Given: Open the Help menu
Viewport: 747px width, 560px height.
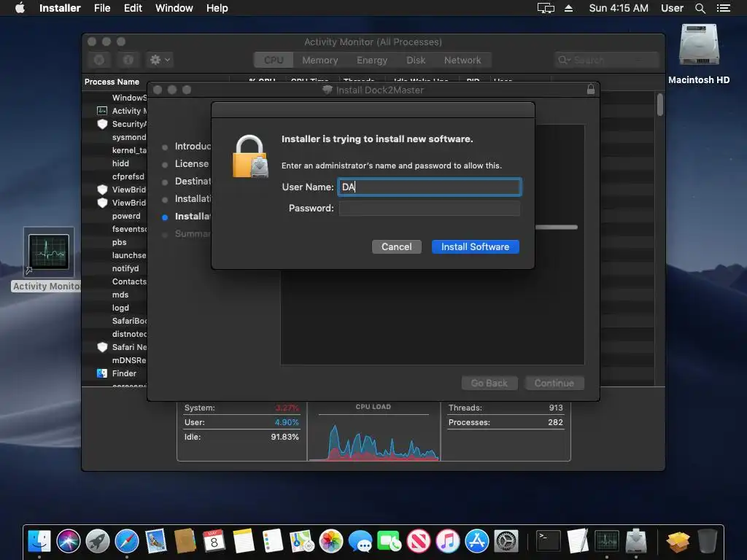Looking at the screenshot, I should click(217, 8).
